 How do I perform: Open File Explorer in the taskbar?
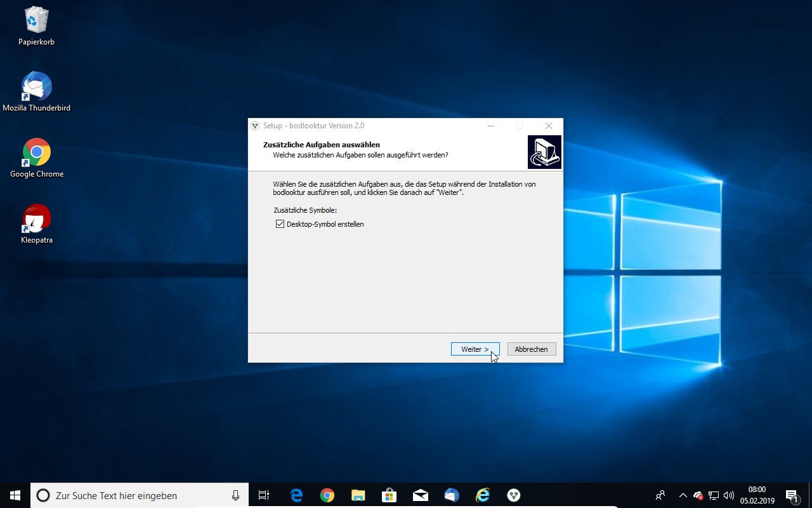(x=358, y=495)
